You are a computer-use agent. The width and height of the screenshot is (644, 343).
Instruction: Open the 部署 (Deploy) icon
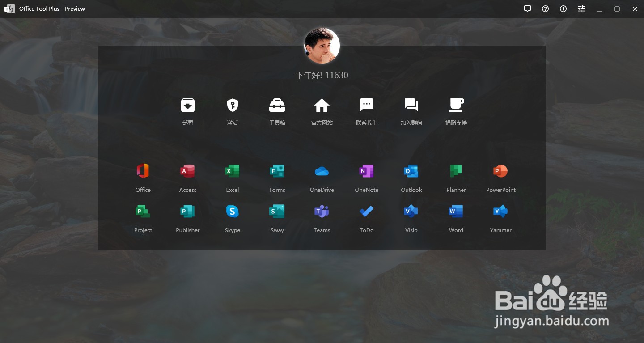click(x=188, y=105)
